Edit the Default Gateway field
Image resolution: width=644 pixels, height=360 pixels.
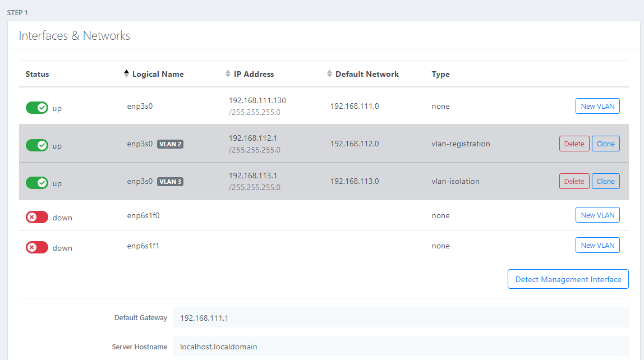pyautogui.click(x=393, y=317)
